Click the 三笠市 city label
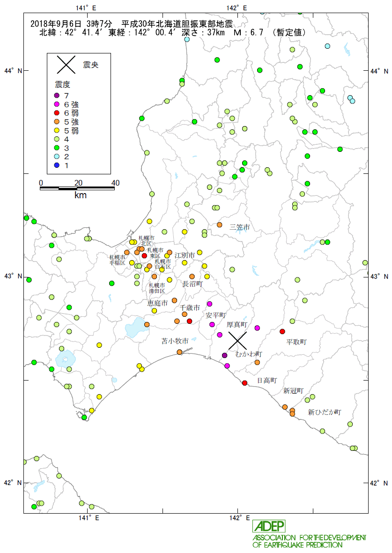The height and width of the screenshot is (553, 392). tap(240, 227)
